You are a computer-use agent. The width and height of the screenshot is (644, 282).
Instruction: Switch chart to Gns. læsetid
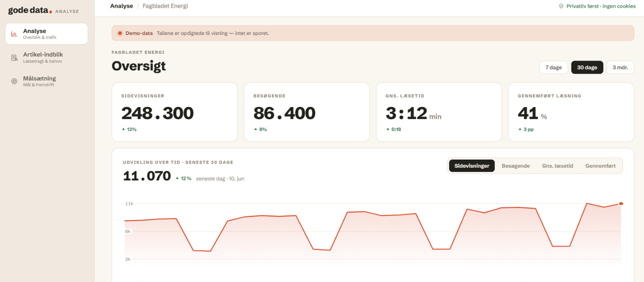point(558,166)
